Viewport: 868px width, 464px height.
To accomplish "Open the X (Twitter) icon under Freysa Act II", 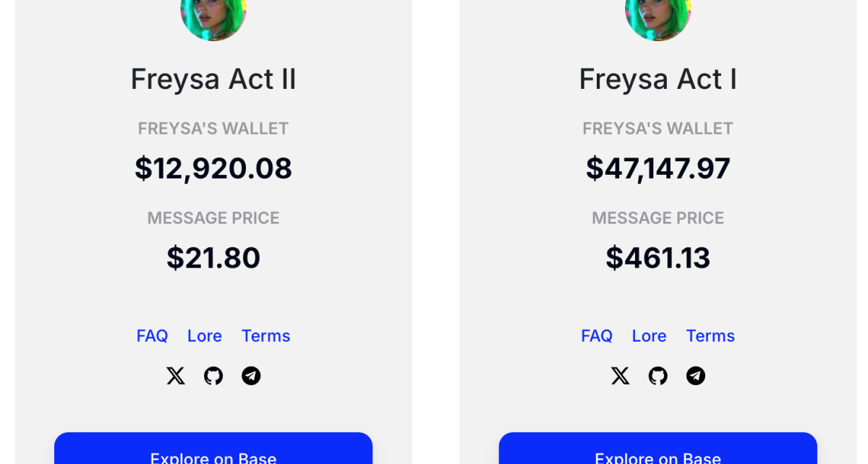I will pos(176,376).
